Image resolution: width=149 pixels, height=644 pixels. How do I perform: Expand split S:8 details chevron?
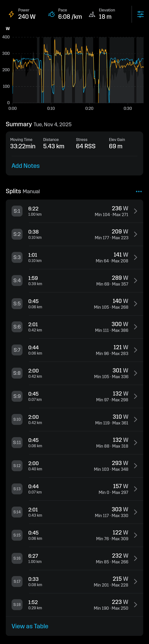pyautogui.click(x=135, y=373)
